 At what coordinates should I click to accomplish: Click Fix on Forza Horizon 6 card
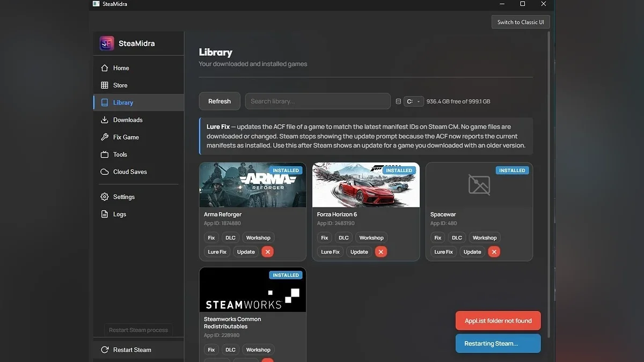coord(325,238)
